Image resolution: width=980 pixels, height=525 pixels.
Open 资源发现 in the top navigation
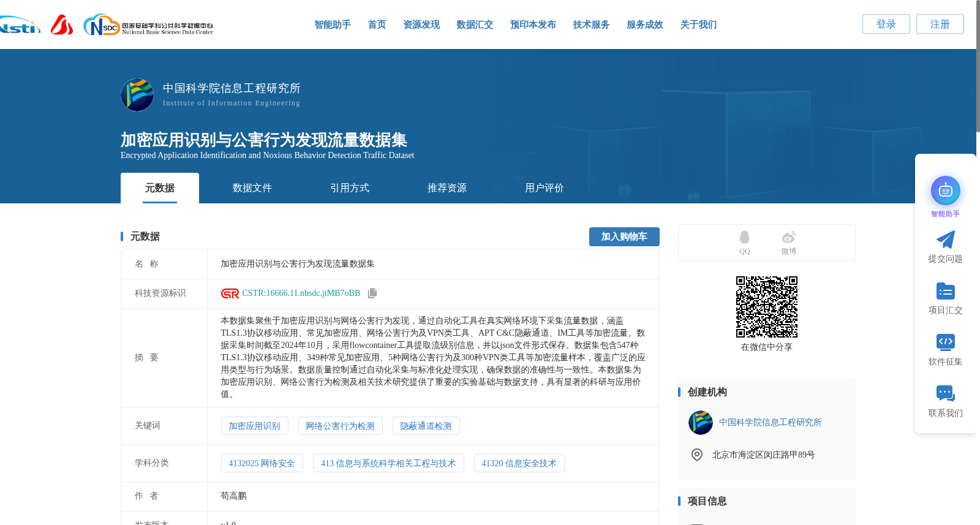coord(421,25)
